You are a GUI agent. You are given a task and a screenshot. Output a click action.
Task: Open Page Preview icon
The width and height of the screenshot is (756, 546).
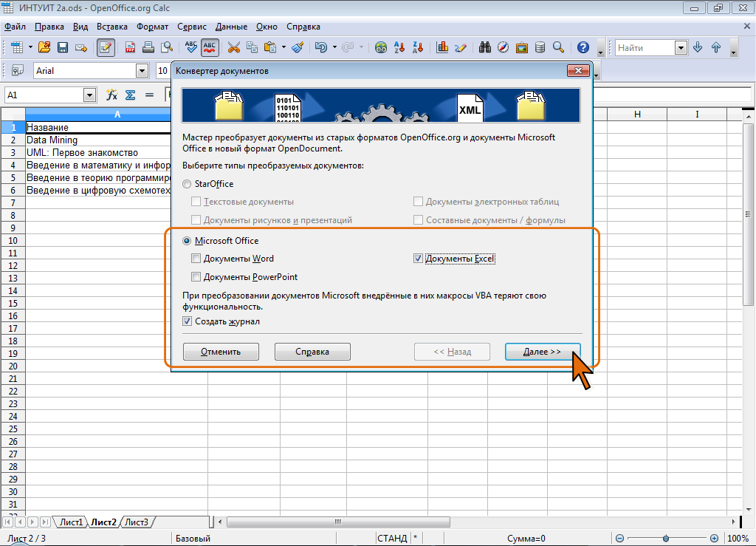click(x=167, y=47)
